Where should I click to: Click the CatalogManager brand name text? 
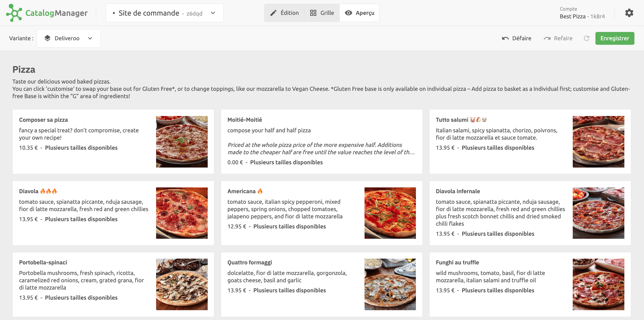click(57, 13)
